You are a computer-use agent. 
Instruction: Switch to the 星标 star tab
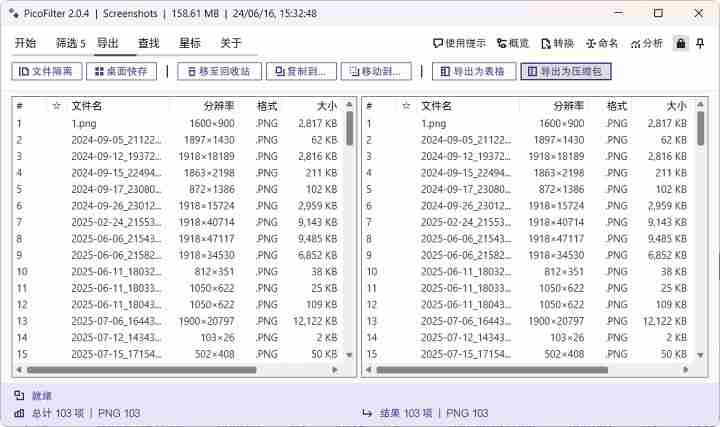coord(189,43)
